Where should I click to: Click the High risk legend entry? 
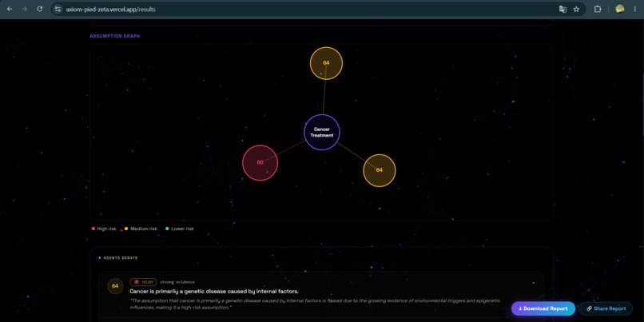tap(104, 229)
